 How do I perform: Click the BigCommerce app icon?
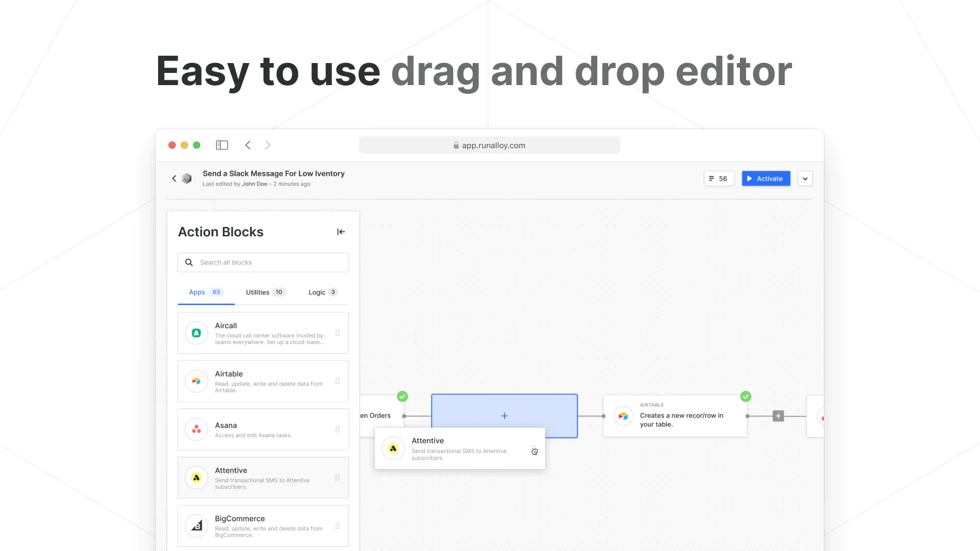click(197, 526)
